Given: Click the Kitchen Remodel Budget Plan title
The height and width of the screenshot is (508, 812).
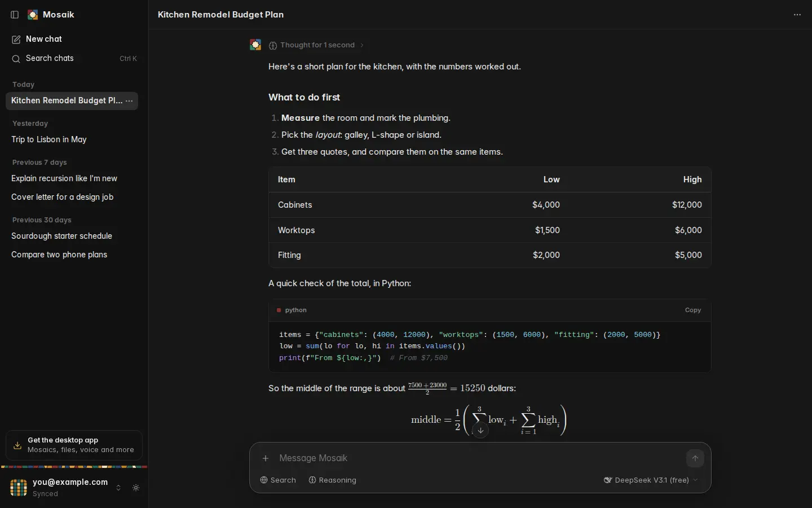Looking at the screenshot, I should pos(221,15).
